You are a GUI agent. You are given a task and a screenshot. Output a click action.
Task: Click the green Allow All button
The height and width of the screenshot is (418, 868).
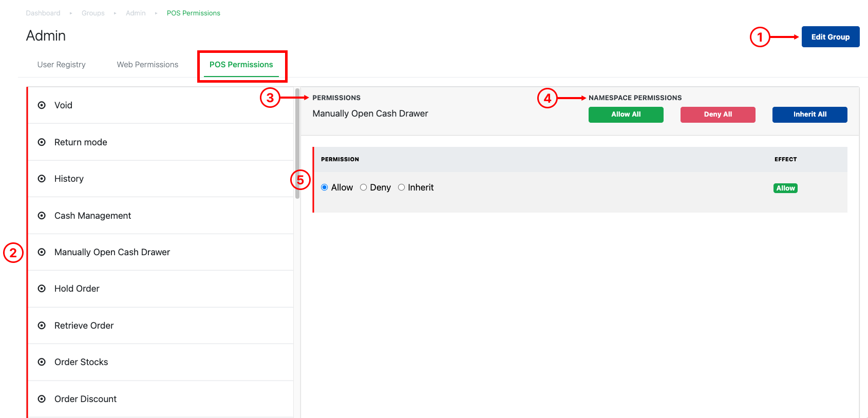[x=626, y=115]
